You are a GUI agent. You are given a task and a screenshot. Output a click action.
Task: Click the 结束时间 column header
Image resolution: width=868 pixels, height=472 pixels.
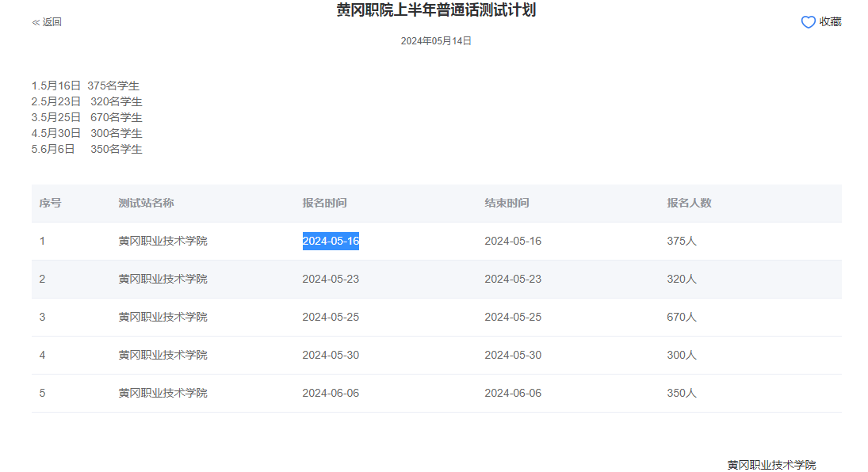click(x=507, y=203)
